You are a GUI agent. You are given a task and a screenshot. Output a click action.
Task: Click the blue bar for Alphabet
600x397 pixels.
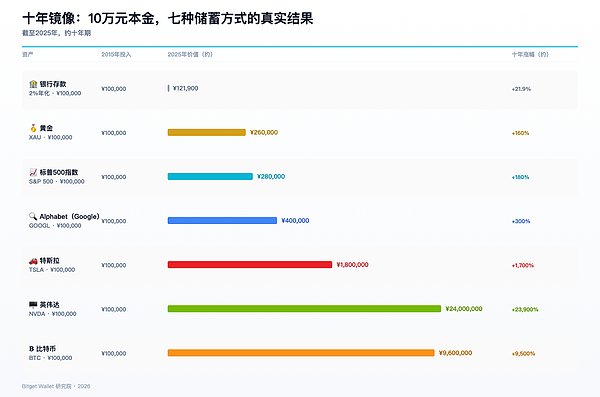tap(222, 221)
